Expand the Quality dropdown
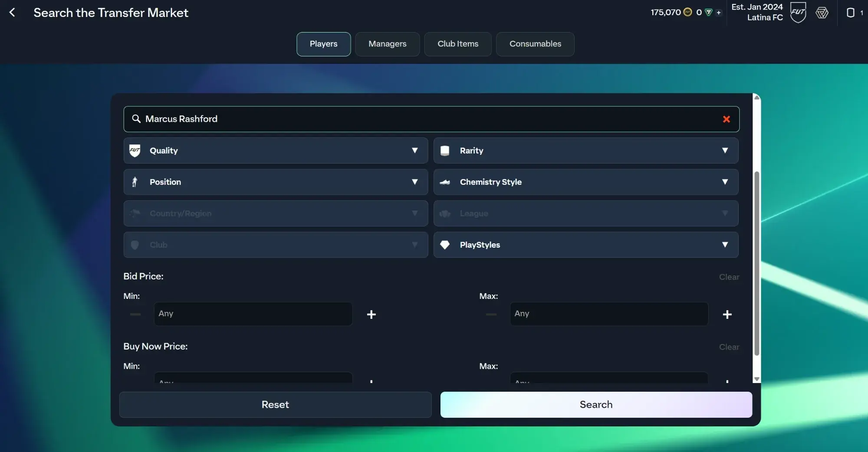 [276, 151]
